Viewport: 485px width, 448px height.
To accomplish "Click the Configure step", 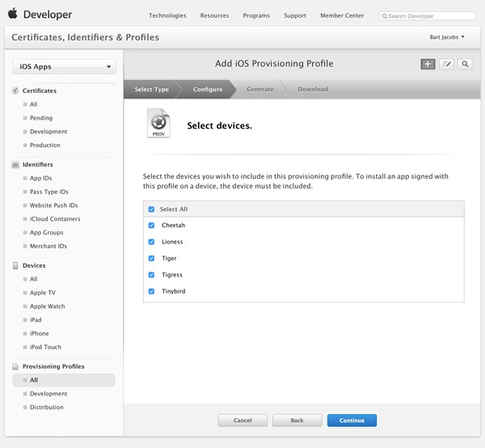I will coord(208,89).
